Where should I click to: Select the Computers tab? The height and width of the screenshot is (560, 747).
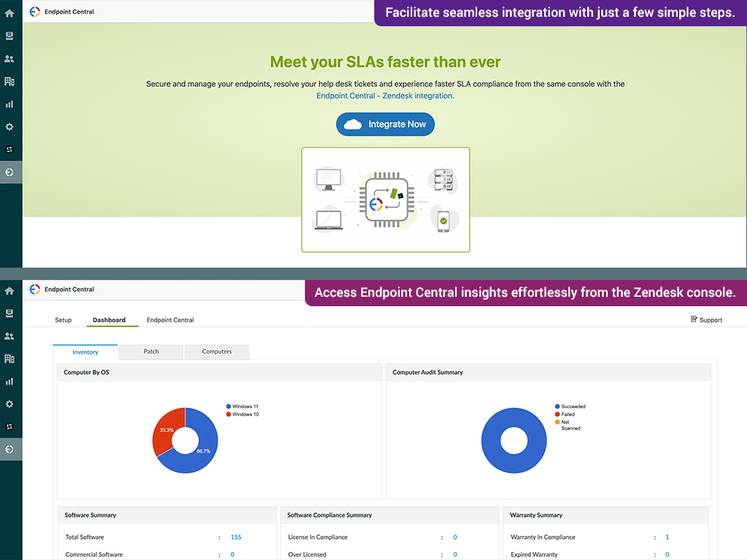point(217,351)
